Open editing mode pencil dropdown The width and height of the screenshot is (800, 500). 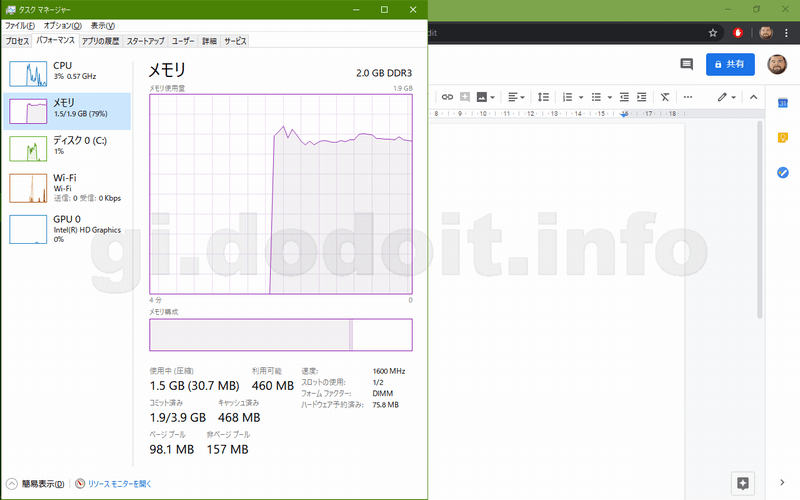pyautogui.click(x=727, y=97)
